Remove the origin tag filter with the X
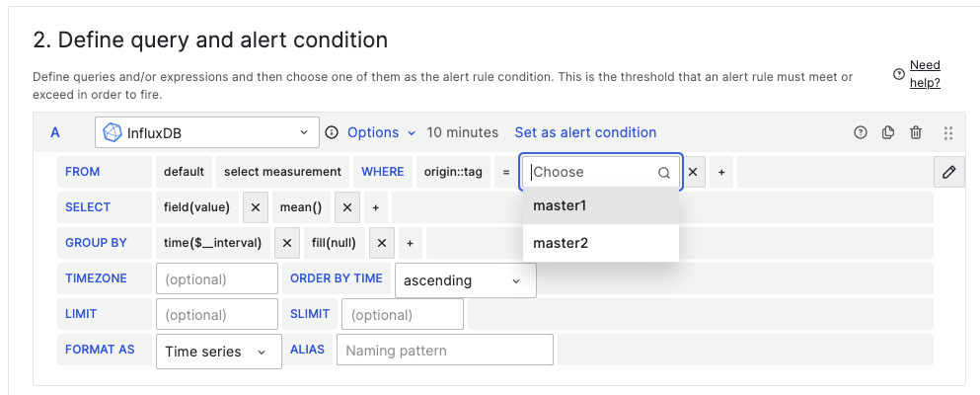The width and height of the screenshot is (980, 395). tap(693, 172)
